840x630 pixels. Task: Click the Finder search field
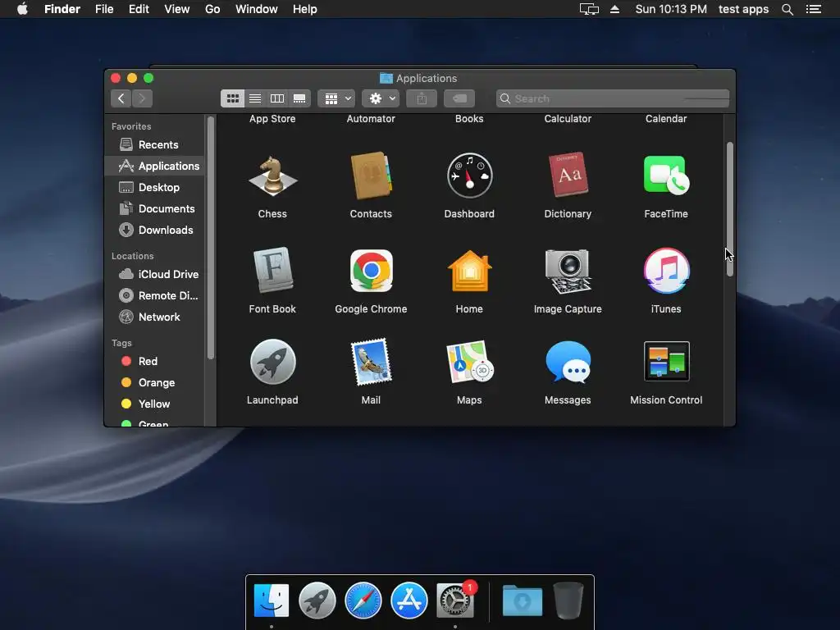[x=613, y=98]
